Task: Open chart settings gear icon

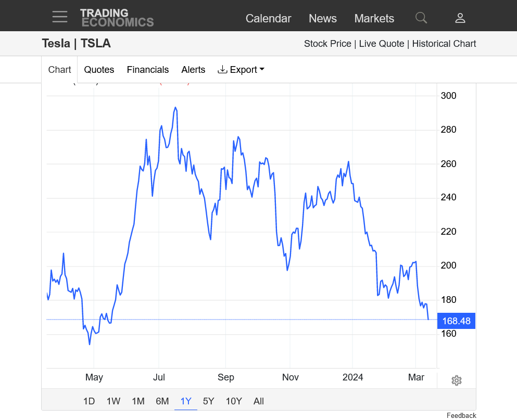Action: point(457,380)
